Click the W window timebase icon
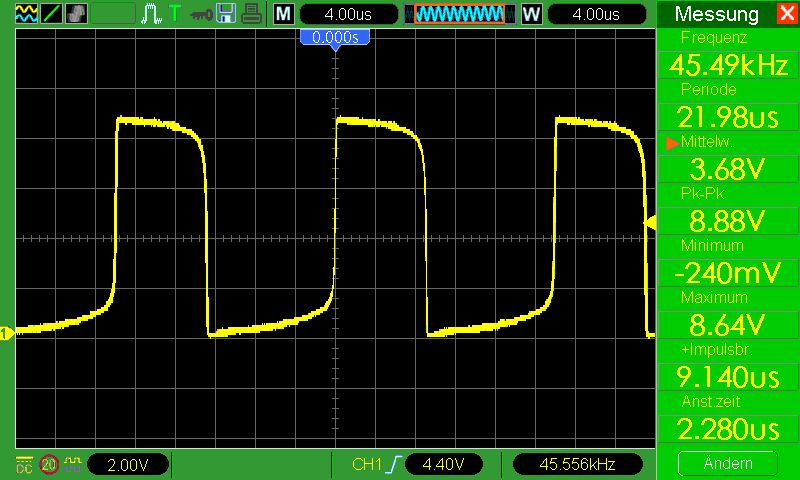The height and width of the screenshot is (480, 800). [x=531, y=14]
